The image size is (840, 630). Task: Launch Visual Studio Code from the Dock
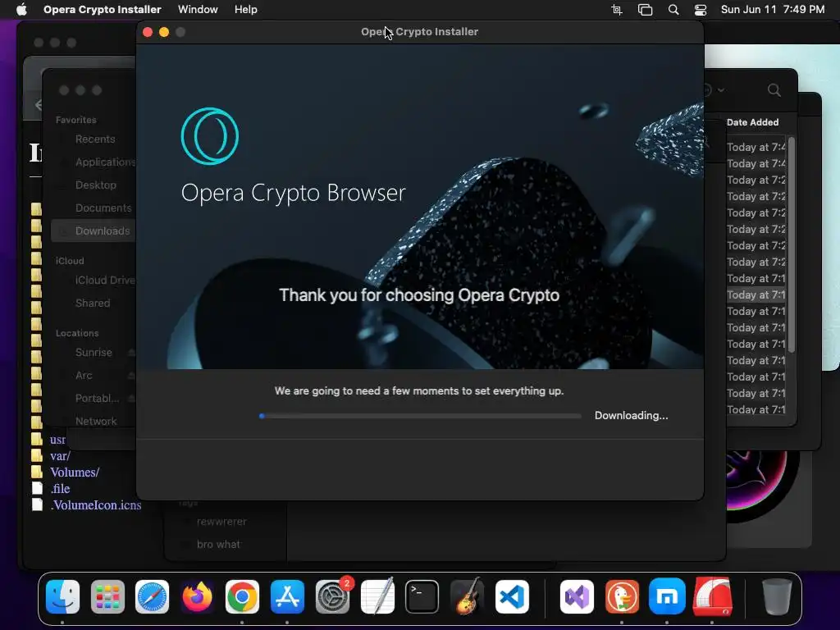click(512, 597)
